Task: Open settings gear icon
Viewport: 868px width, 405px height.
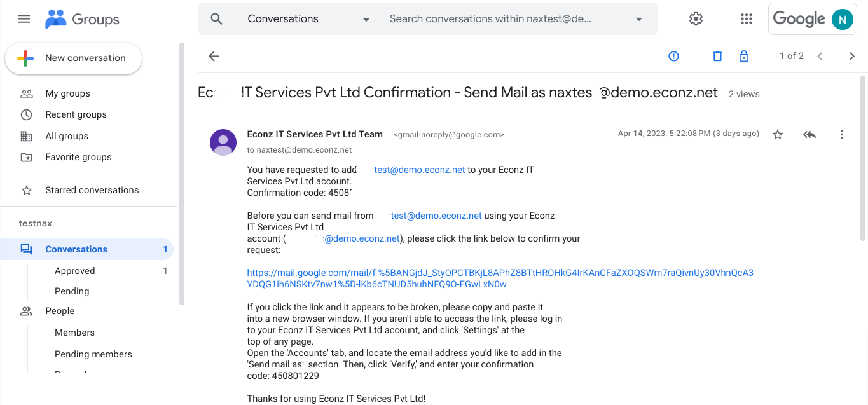Action: tap(696, 19)
